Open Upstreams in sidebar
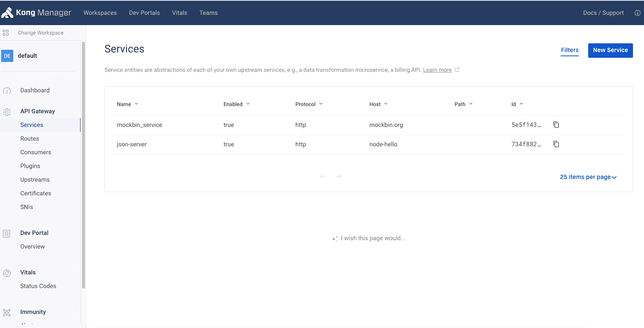644x328 pixels. point(35,180)
